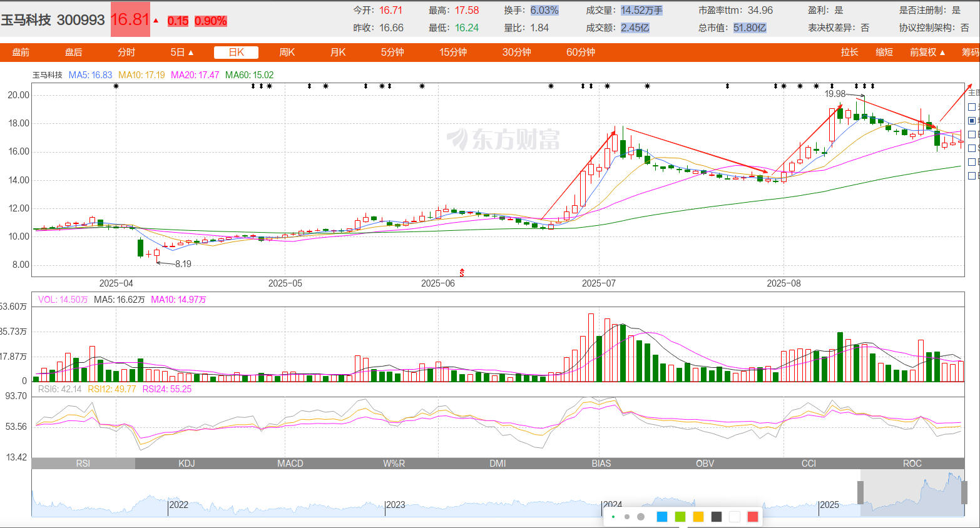This screenshot has height=528, width=980.
Task: Pick the red annotation color
Action: point(753,517)
